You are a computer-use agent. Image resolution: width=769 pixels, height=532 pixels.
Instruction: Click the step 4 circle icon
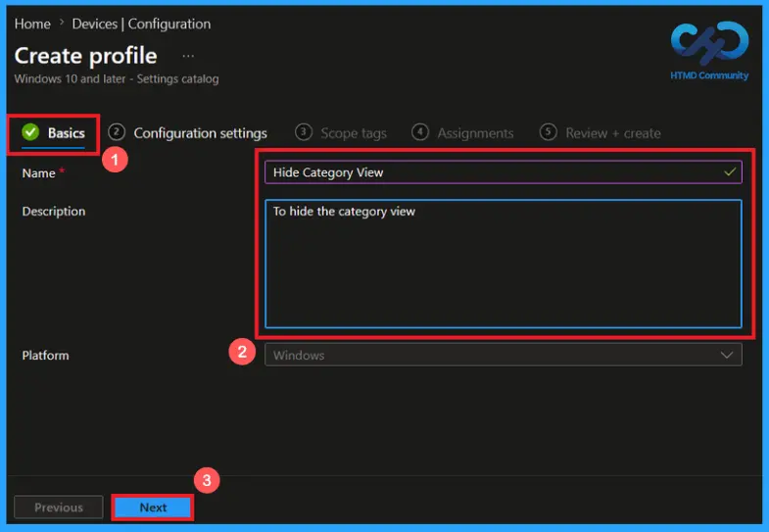tap(420, 132)
